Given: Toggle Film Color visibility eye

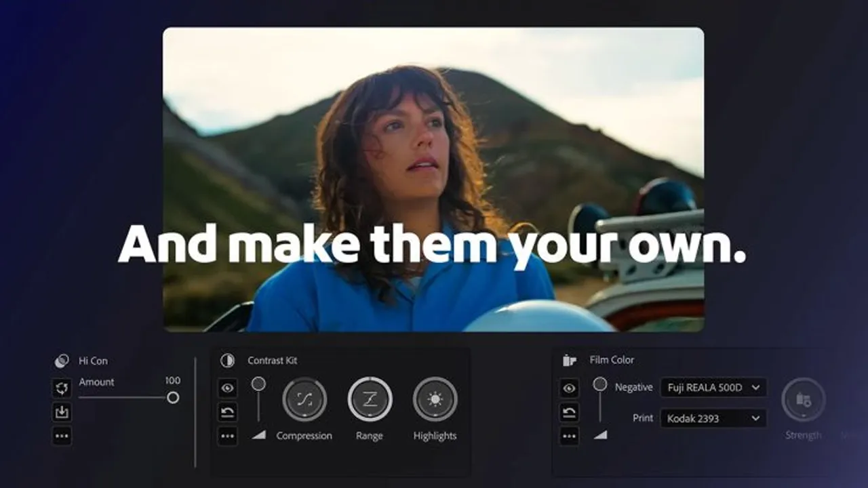Looking at the screenshot, I should [570, 388].
